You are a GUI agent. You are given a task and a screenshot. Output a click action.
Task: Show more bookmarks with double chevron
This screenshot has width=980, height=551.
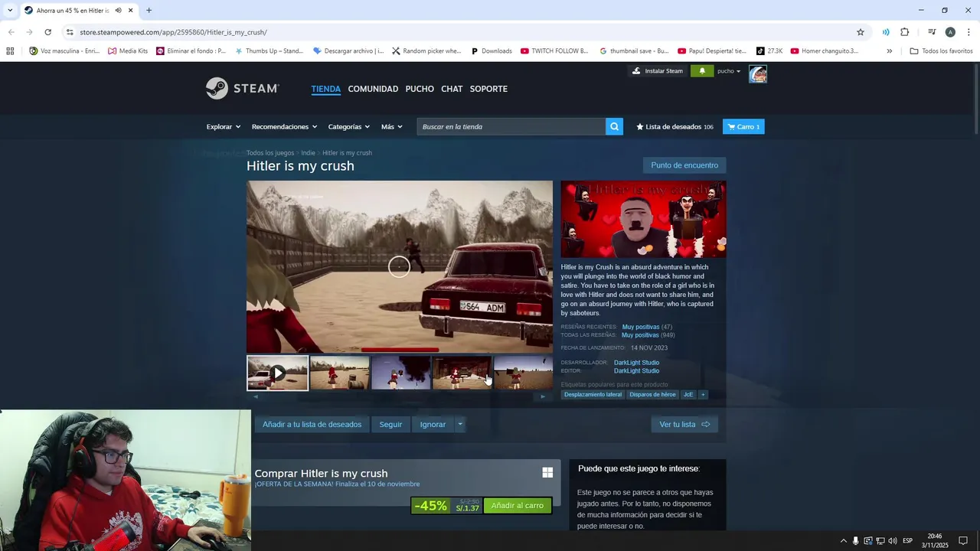point(889,51)
